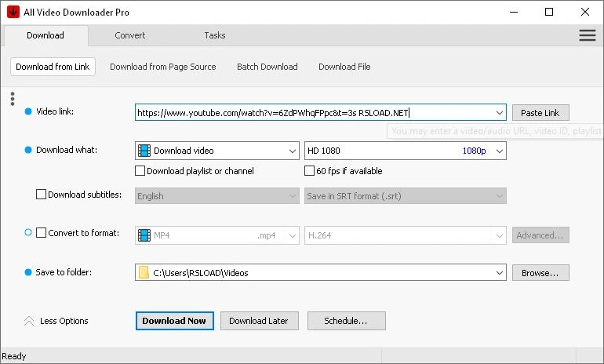Switch to the Convert tab

point(129,35)
